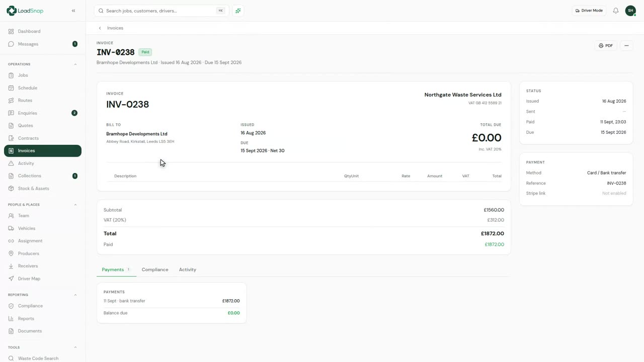Export the invoice as PDF

tap(606, 46)
